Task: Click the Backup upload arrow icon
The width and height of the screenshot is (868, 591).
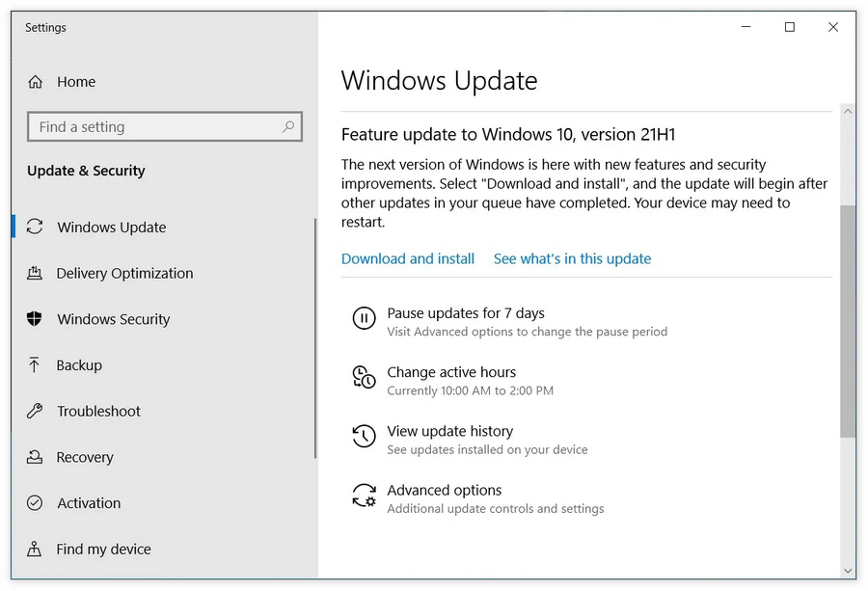Action: (x=35, y=365)
